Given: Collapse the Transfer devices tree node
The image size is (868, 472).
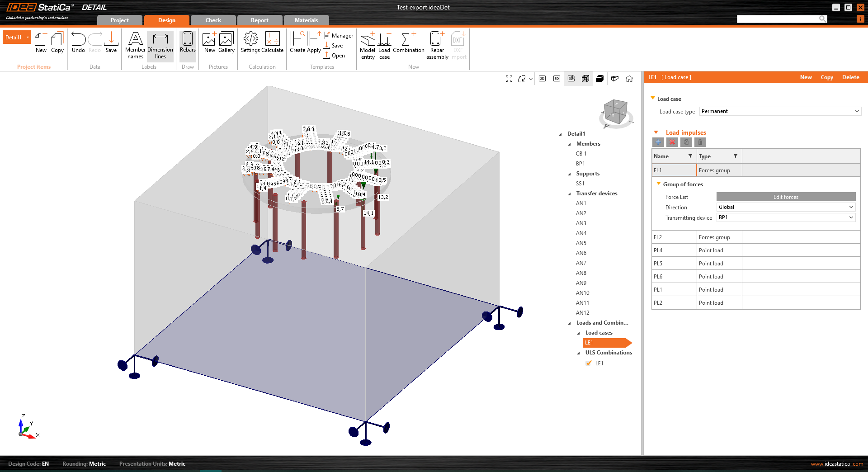Looking at the screenshot, I should coord(570,194).
